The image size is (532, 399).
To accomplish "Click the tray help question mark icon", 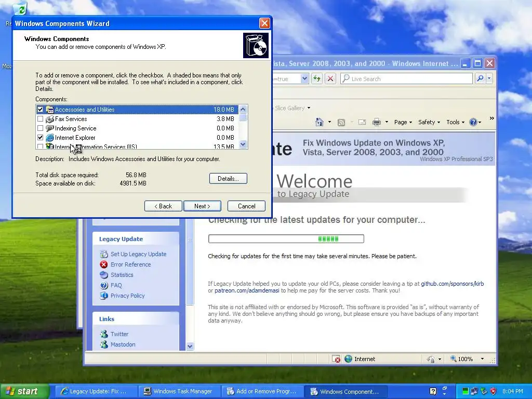I will click(x=433, y=391).
